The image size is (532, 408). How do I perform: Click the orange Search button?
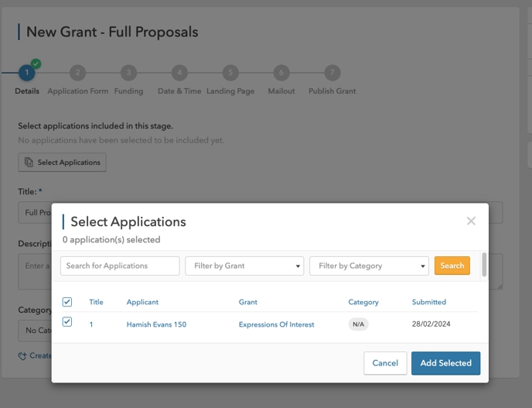point(452,266)
